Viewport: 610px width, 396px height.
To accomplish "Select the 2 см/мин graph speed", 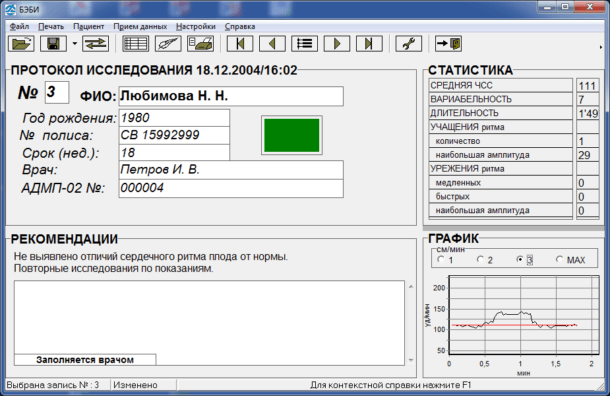I will [x=485, y=260].
